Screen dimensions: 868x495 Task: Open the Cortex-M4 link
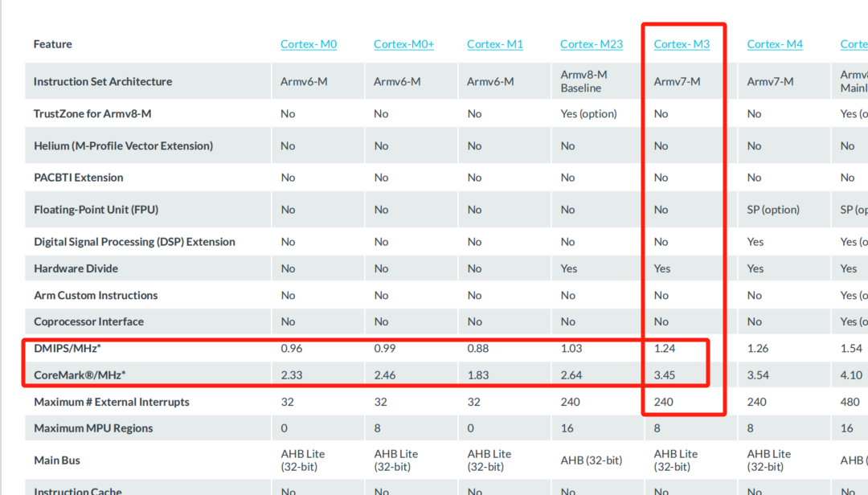pyautogui.click(x=775, y=44)
